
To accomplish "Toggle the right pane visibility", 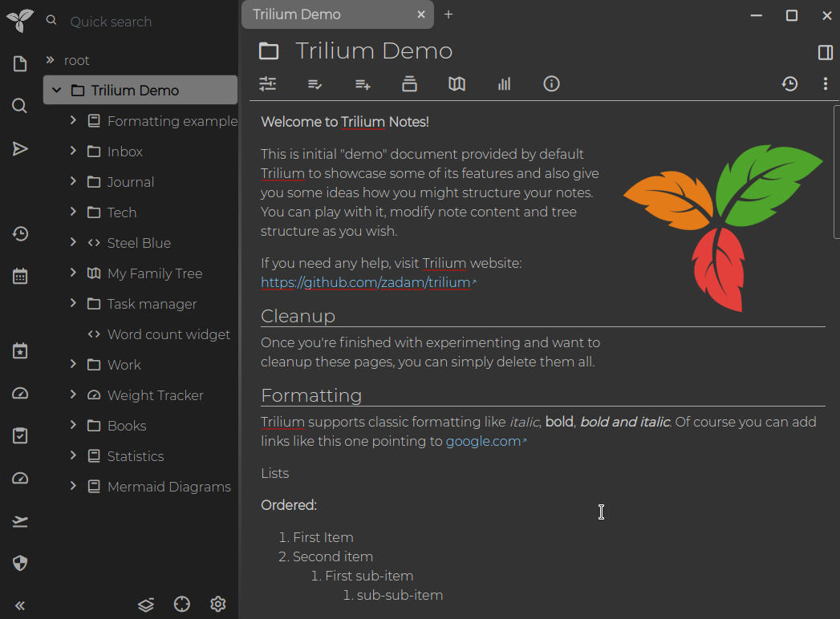I will pos(825,53).
